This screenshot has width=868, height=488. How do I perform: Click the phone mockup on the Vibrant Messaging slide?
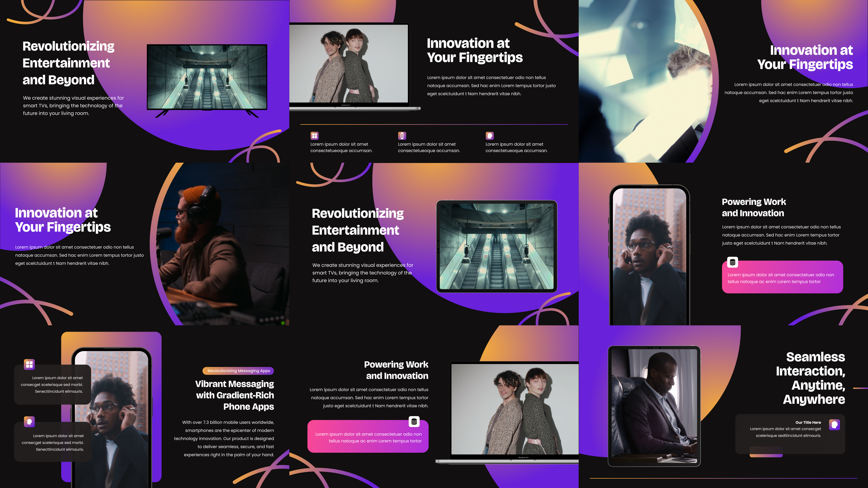[x=111, y=418]
